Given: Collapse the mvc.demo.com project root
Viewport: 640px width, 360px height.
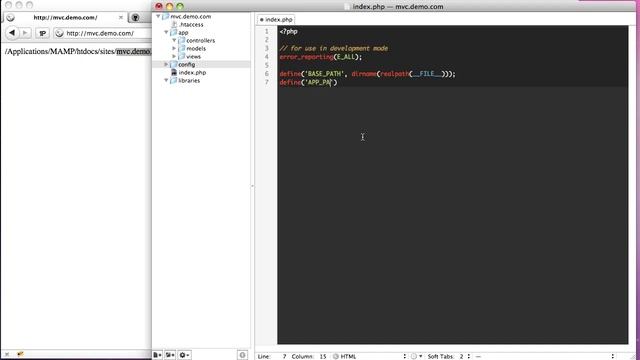Looking at the screenshot, I should (158, 16).
